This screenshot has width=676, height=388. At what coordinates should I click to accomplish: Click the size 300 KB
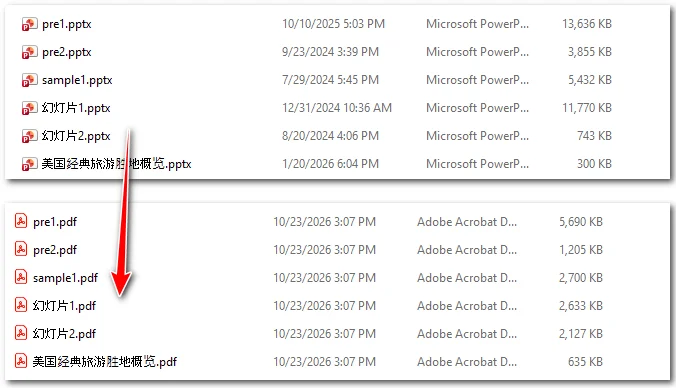tap(595, 164)
